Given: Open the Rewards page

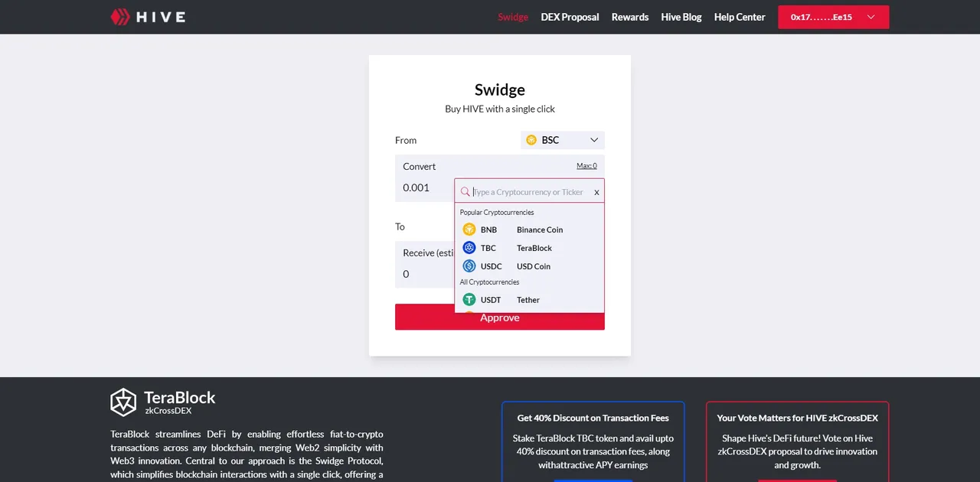Looking at the screenshot, I should pyautogui.click(x=630, y=17).
